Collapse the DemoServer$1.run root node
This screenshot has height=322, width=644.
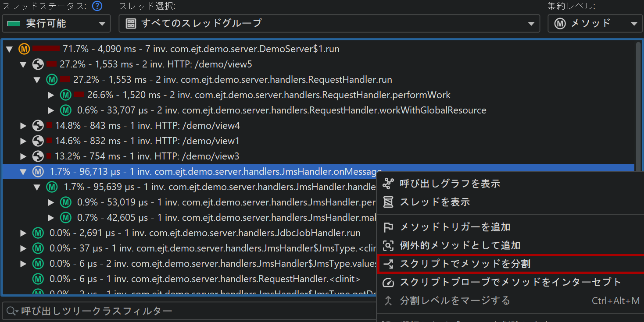tap(10, 49)
